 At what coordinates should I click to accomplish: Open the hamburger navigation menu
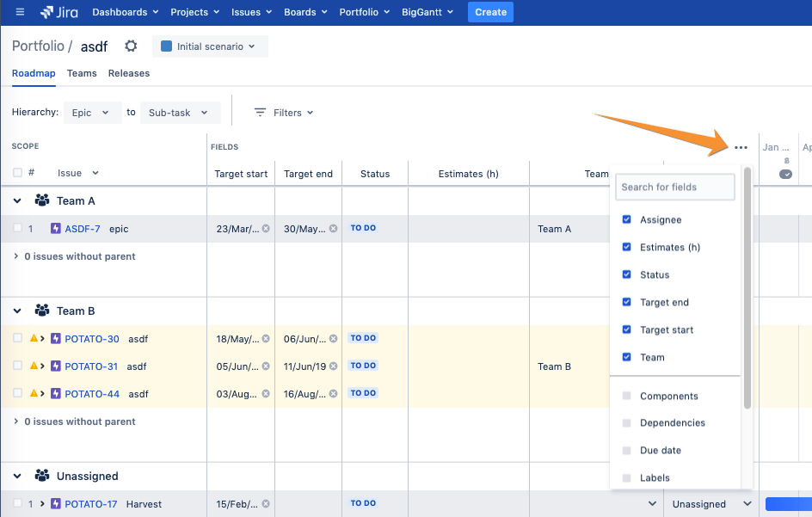[20, 12]
